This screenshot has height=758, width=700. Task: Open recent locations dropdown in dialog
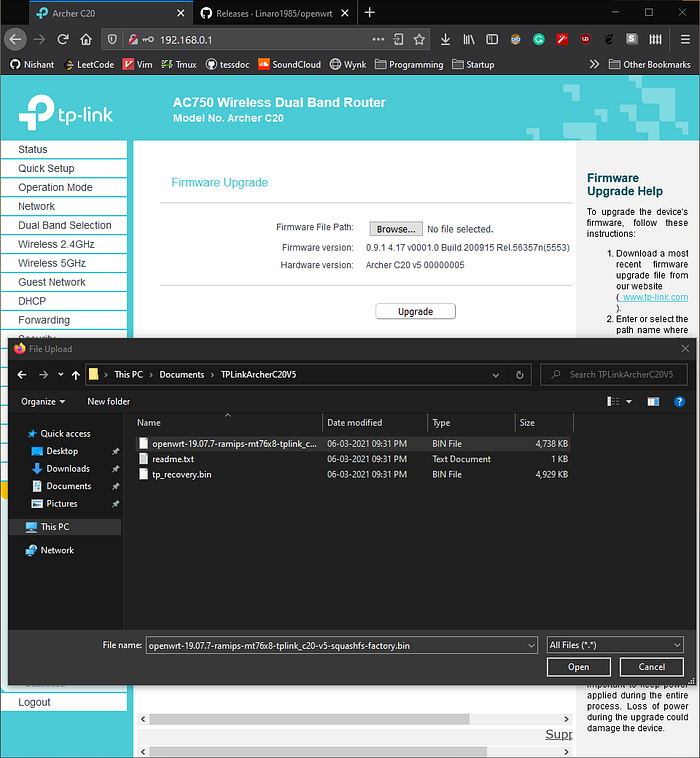click(x=60, y=374)
